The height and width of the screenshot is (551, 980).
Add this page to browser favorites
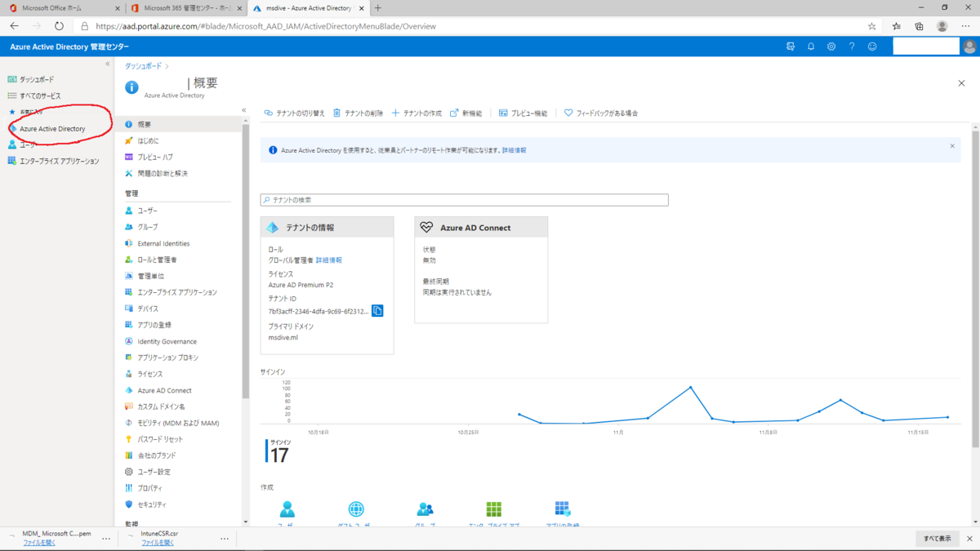(872, 26)
